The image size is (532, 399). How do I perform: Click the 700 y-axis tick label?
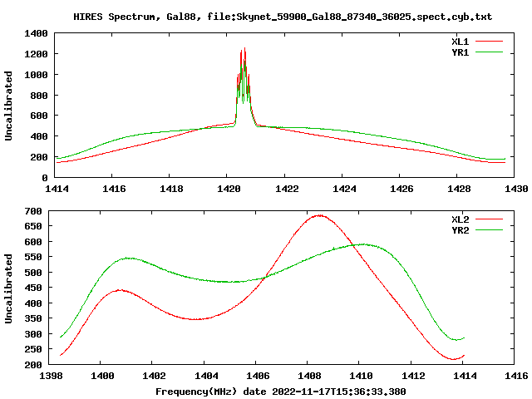(33, 211)
